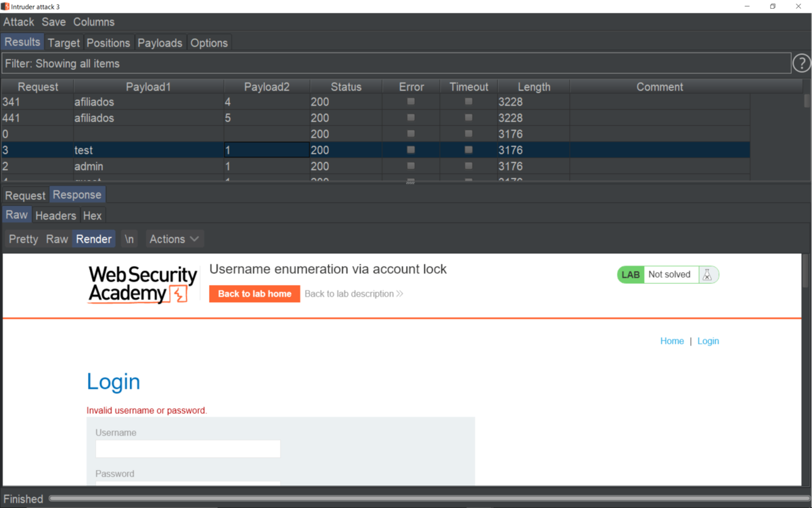Image resolution: width=812 pixels, height=508 pixels.
Task: Sort by Request column header
Action: [x=38, y=87]
